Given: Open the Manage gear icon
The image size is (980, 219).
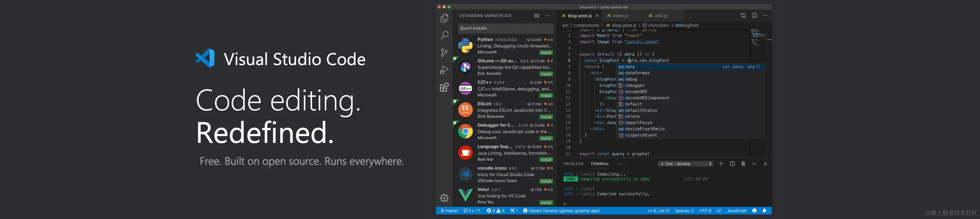Looking at the screenshot, I should [444, 198].
